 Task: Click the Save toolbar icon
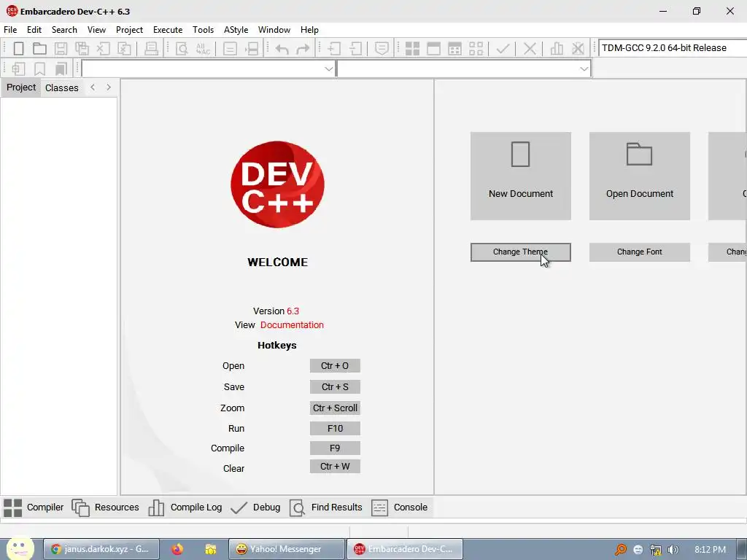pos(61,49)
